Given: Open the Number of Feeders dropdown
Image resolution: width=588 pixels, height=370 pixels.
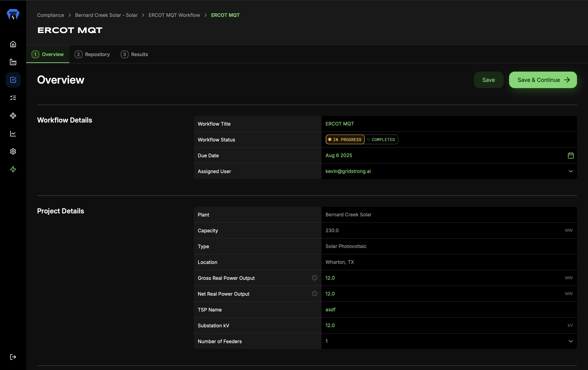Looking at the screenshot, I should 571,341.
